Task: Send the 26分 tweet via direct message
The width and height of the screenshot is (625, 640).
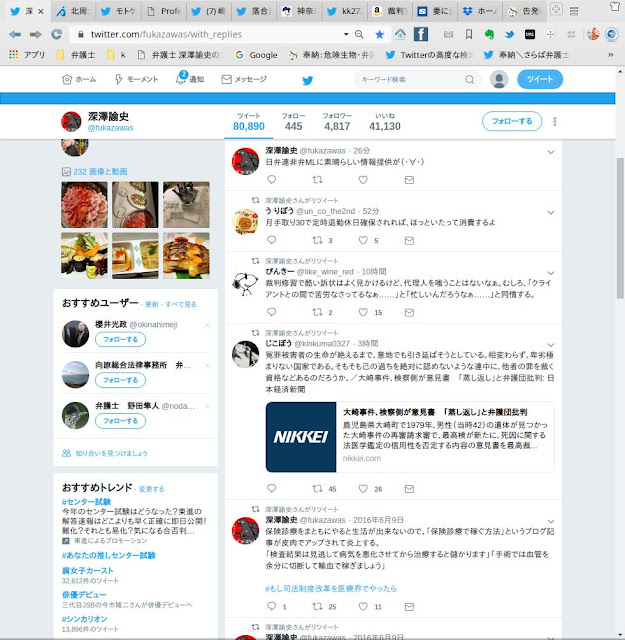Action: 409,180
